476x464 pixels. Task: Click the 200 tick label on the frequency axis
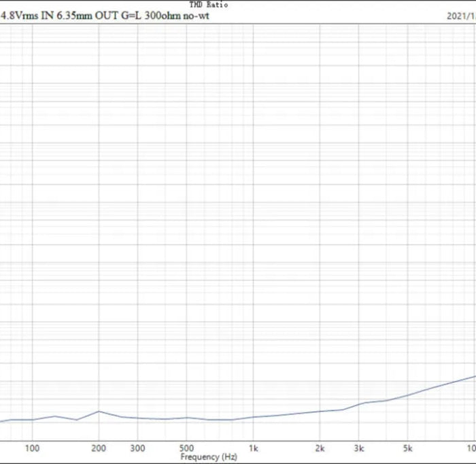[x=99, y=448]
